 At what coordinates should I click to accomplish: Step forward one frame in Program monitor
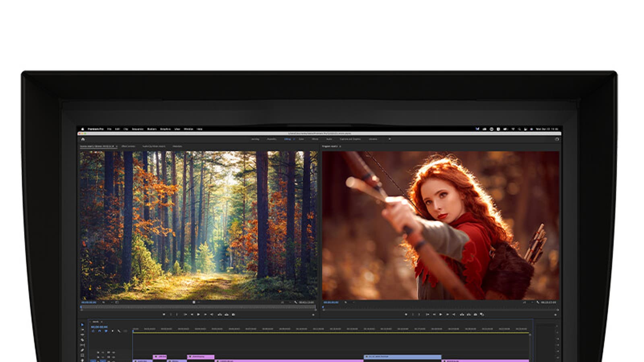[x=447, y=315]
